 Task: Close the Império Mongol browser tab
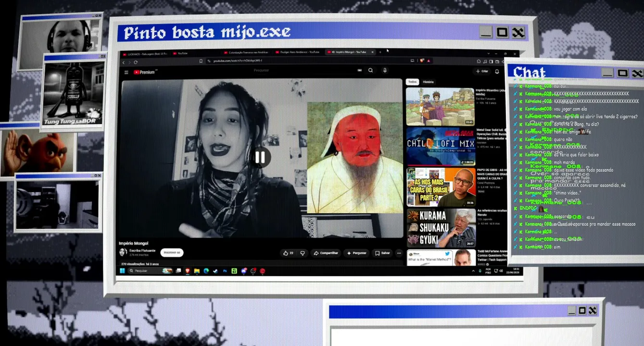tap(372, 52)
